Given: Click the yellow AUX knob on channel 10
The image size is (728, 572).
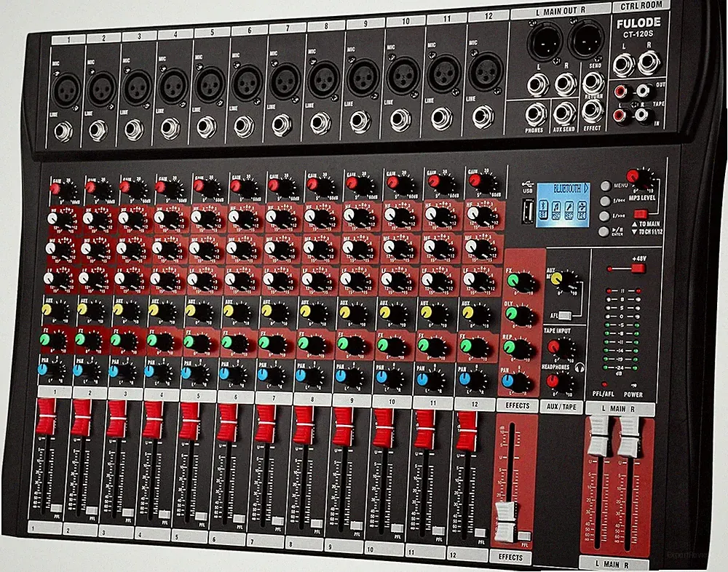Looking at the screenshot, I should pyautogui.click(x=389, y=314).
